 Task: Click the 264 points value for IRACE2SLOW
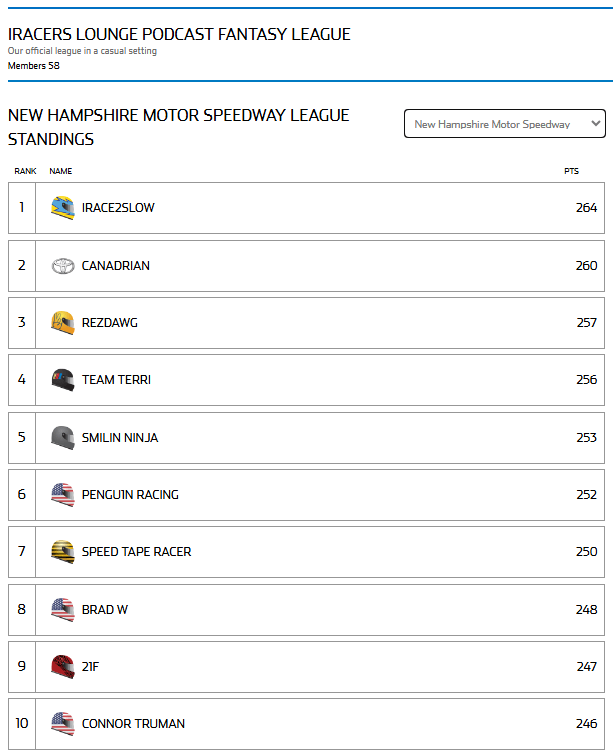tap(586, 208)
